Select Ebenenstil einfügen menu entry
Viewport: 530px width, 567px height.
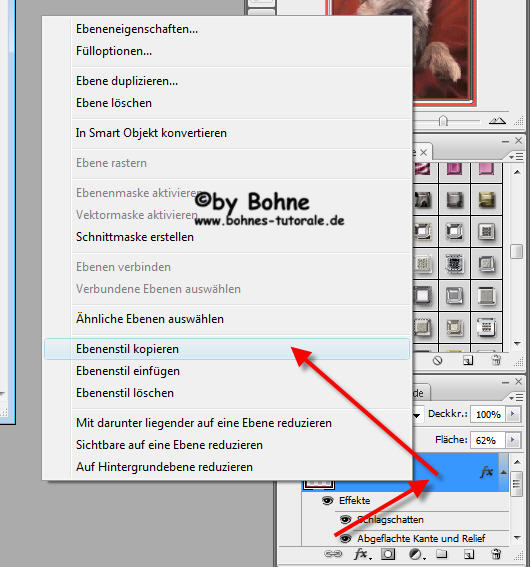pos(128,371)
